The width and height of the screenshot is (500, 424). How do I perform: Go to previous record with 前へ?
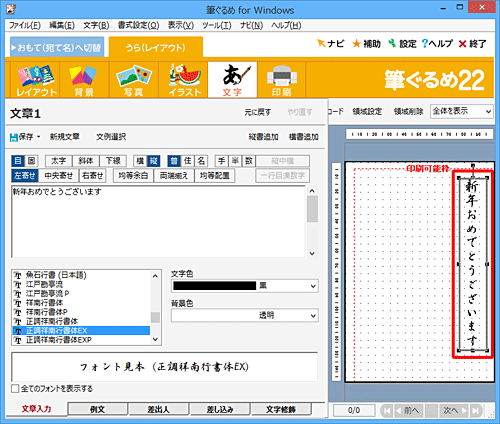click(409, 411)
